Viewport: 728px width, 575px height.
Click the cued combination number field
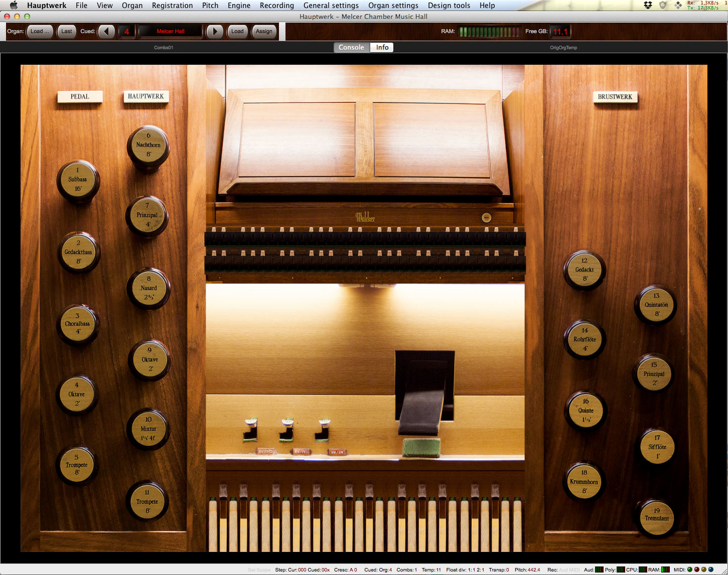coord(126,31)
